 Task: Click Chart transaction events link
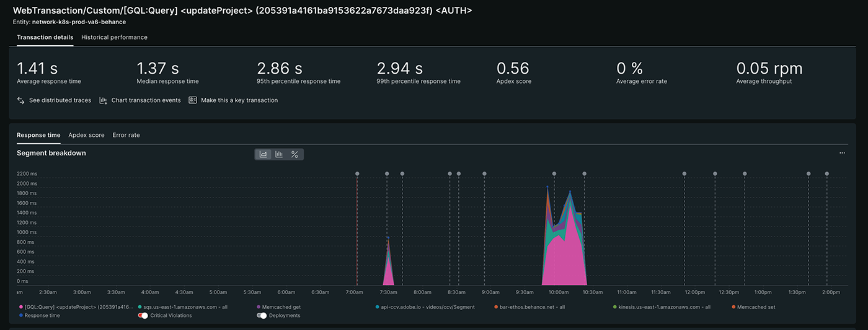[x=146, y=100]
